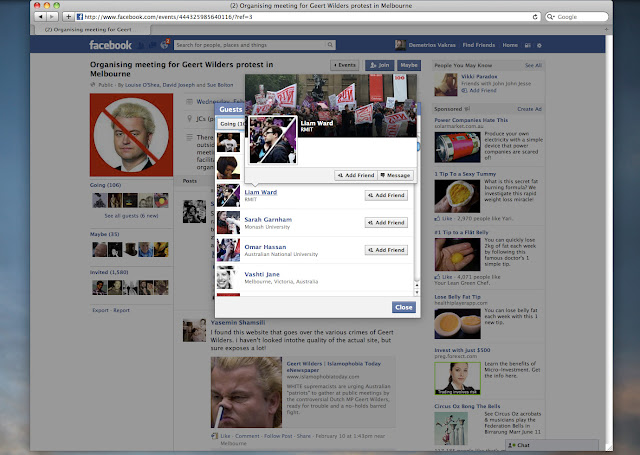This screenshot has height=455, width=640.
Task: Click the search magnifier icon
Action: [330, 45]
